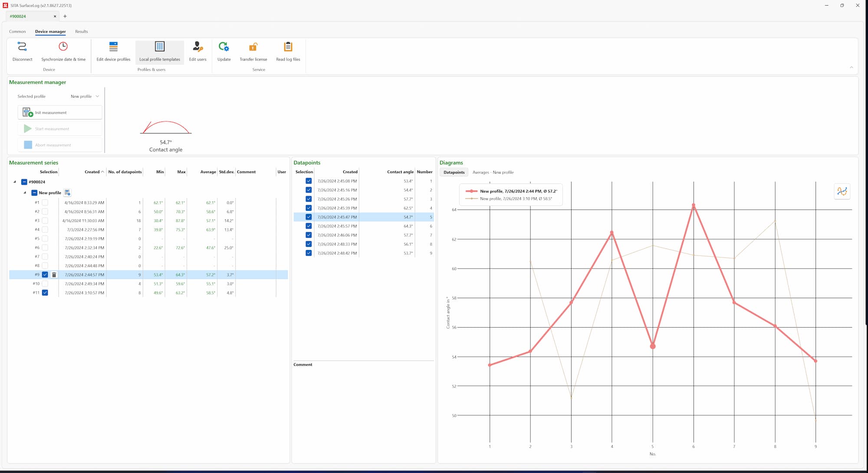Screen dimensions: 868x473
Task: Collapse the #900024 tree node
Action: coord(15,182)
